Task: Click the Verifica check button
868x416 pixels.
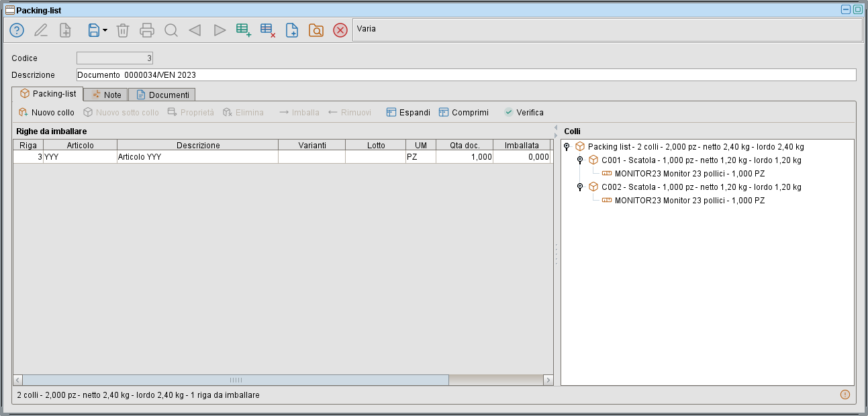Action: point(524,113)
